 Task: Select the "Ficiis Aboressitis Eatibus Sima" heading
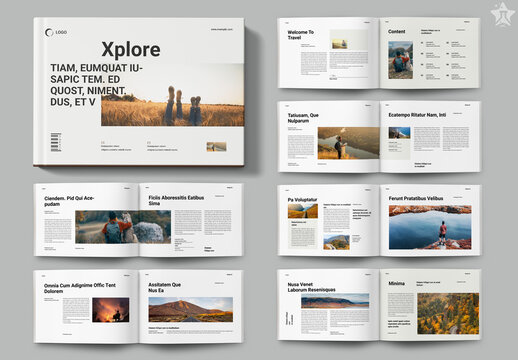click(176, 200)
